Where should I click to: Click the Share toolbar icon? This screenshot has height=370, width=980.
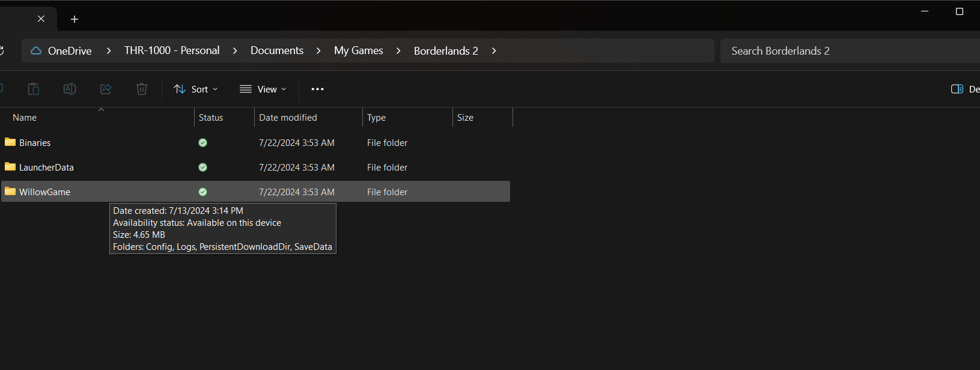tap(106, 89)
